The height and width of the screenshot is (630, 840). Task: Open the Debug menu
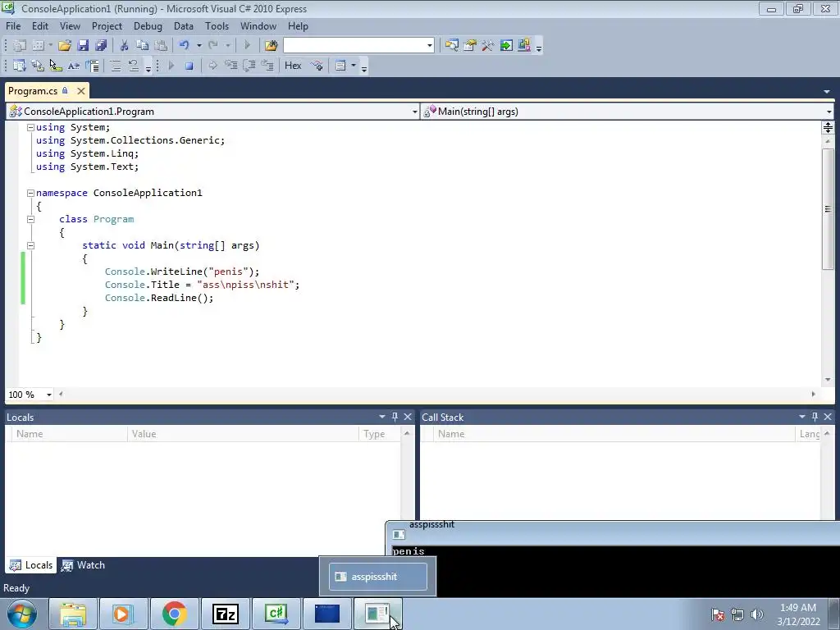(148, 26)
